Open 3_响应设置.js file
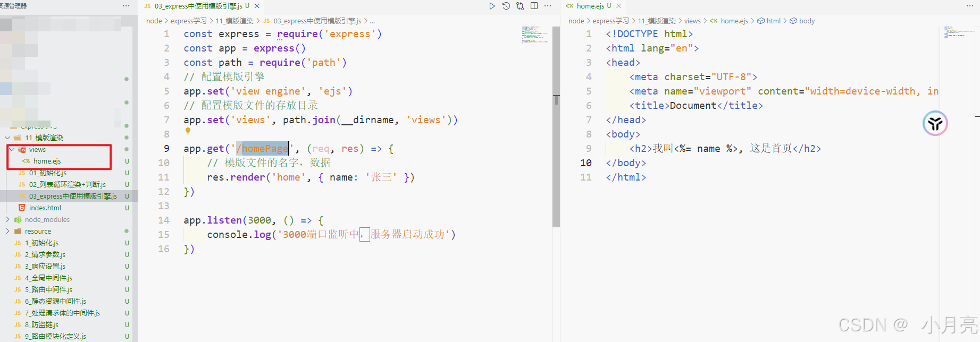This screenshot has width=980, height=342. 45,266
